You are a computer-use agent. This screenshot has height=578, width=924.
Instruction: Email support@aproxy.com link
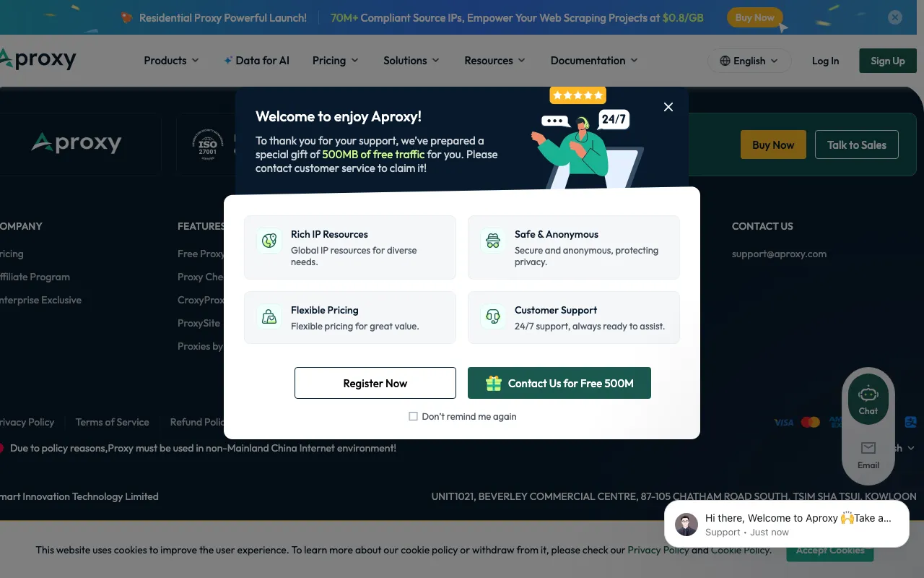[x=779, y=254]
